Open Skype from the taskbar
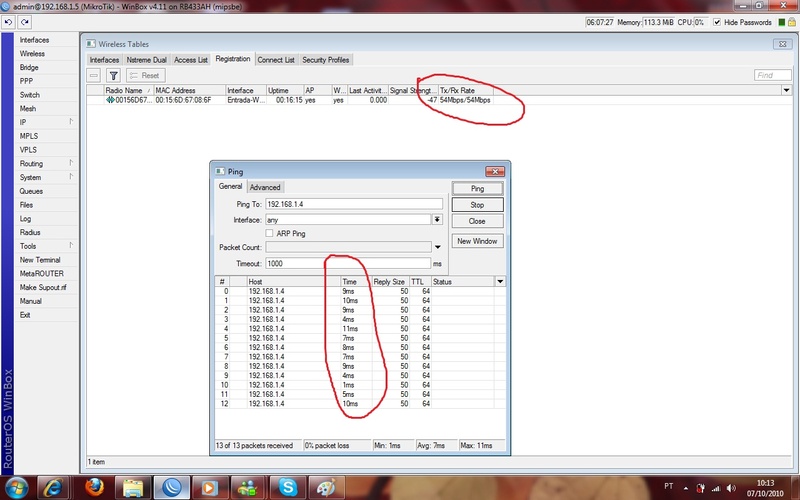 pos(287,487)
